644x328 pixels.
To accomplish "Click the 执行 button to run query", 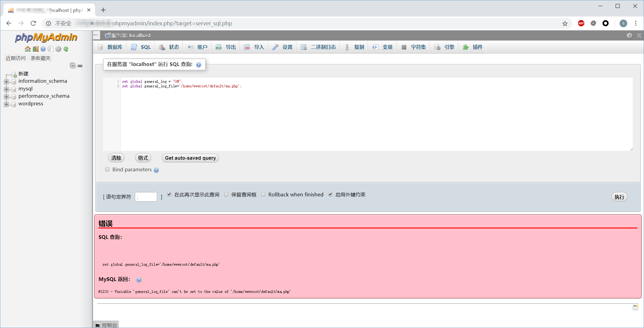I will (619, 197).
